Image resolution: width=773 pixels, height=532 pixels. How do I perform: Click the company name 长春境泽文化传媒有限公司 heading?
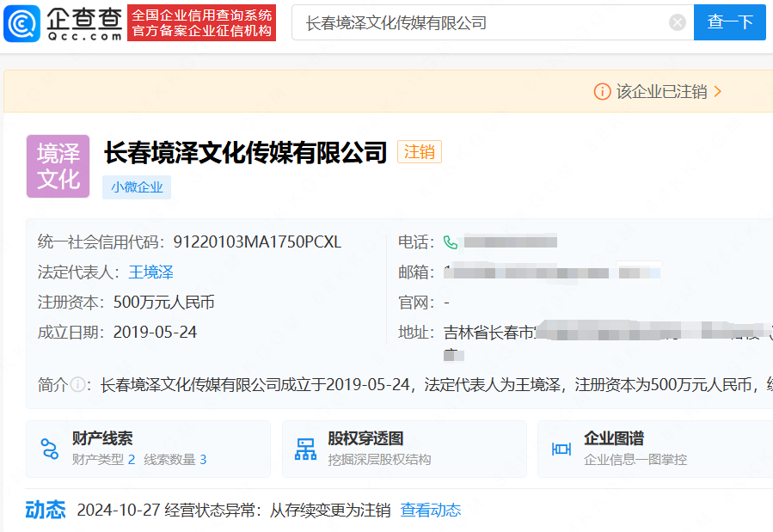(242, 151)
